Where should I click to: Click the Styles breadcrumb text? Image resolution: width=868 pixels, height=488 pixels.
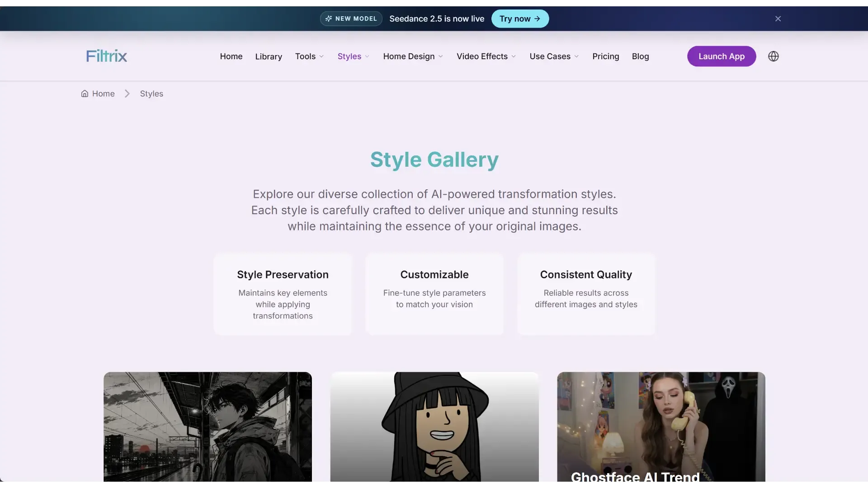151,94
